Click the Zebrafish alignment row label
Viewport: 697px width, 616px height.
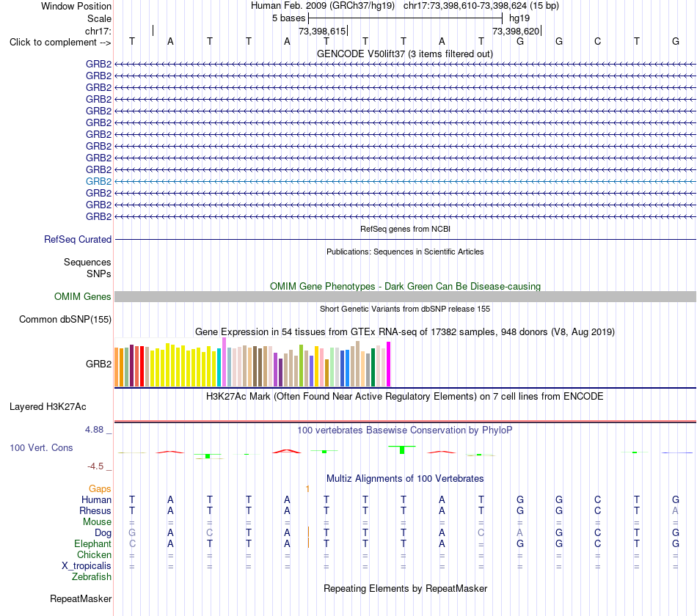92,576
